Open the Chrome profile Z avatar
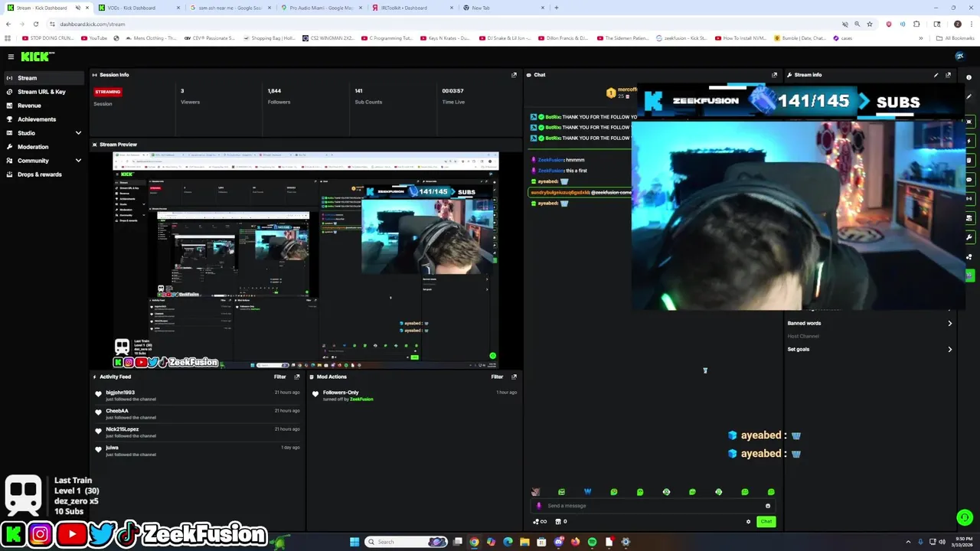The width and height of the screenshot is (980, 551). [957, 24]
